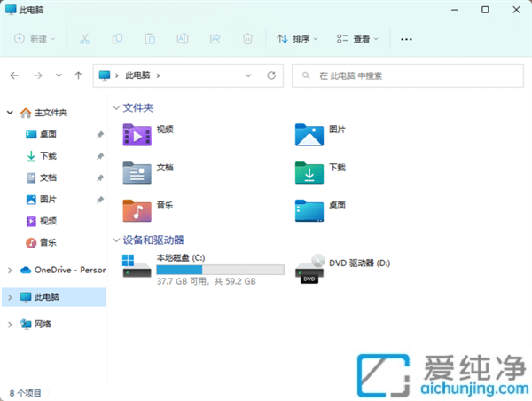Click the C: drive usage bar
This screenshot has width=532, height=401.
220,270
